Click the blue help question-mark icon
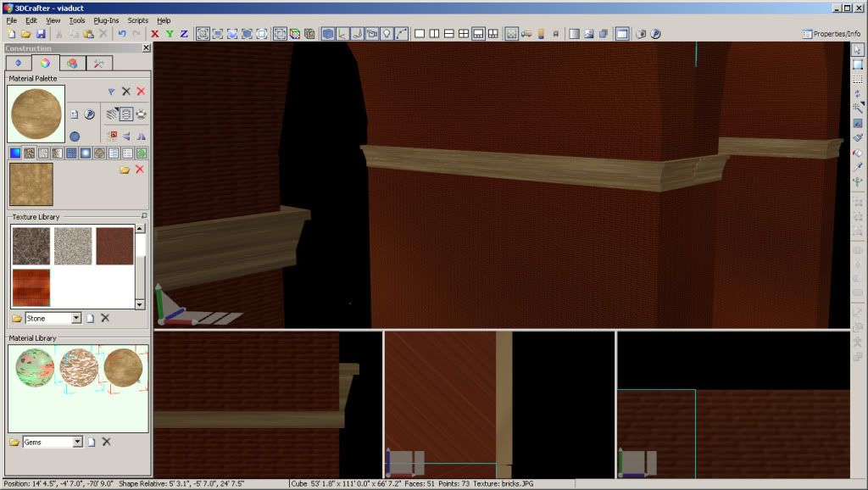 tap(655, 34)
